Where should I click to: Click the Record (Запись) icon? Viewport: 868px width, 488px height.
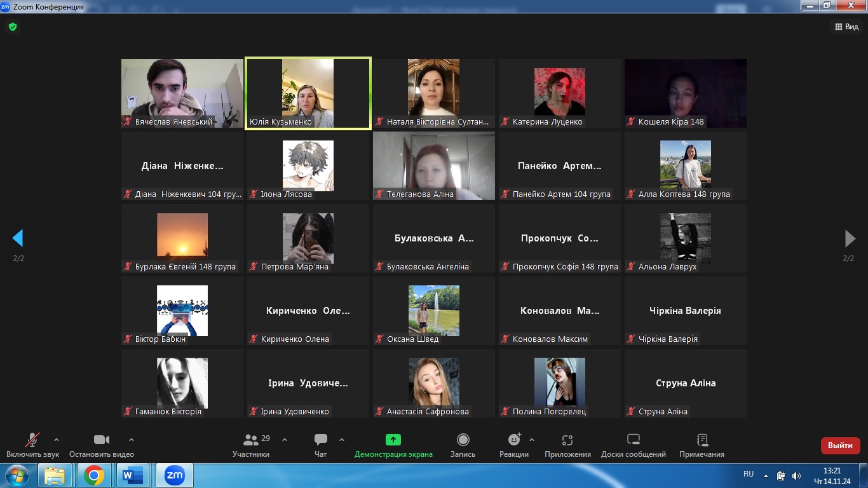463,440
